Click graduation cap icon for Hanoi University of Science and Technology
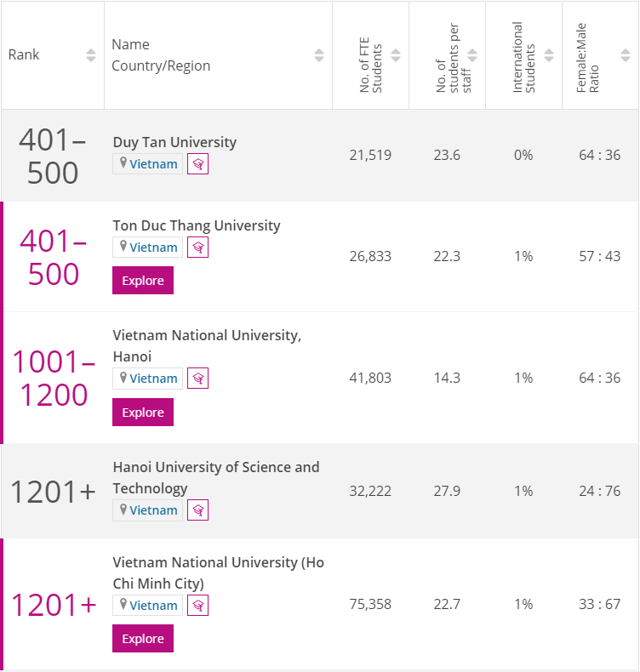640x672 pixels. 197,510
